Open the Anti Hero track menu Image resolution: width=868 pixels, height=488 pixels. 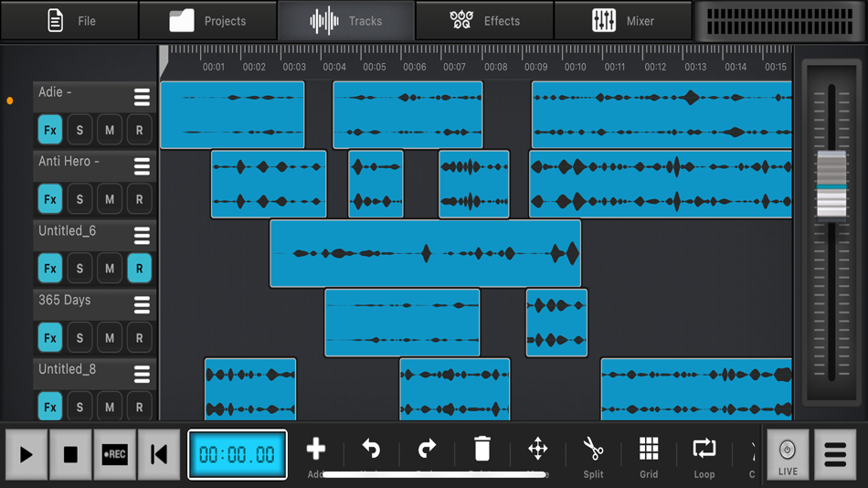tap(142, 166)
